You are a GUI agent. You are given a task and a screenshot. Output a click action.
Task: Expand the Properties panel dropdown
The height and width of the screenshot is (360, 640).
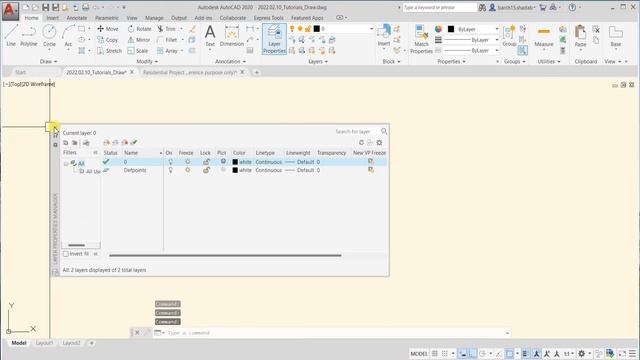451,61
